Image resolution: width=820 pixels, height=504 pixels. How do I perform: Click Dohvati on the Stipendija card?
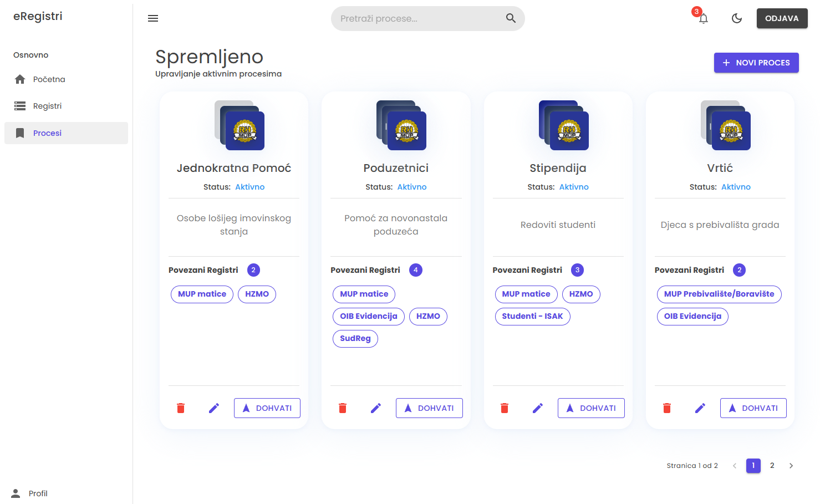[590, 408]
